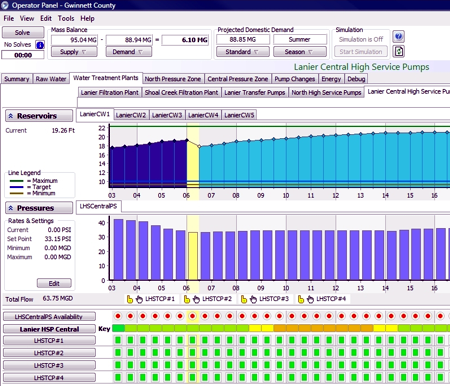This screenshot has width=450, height=386.
Task: Click the hand icon beside LHSTCP#1
Action: (139, 299)
